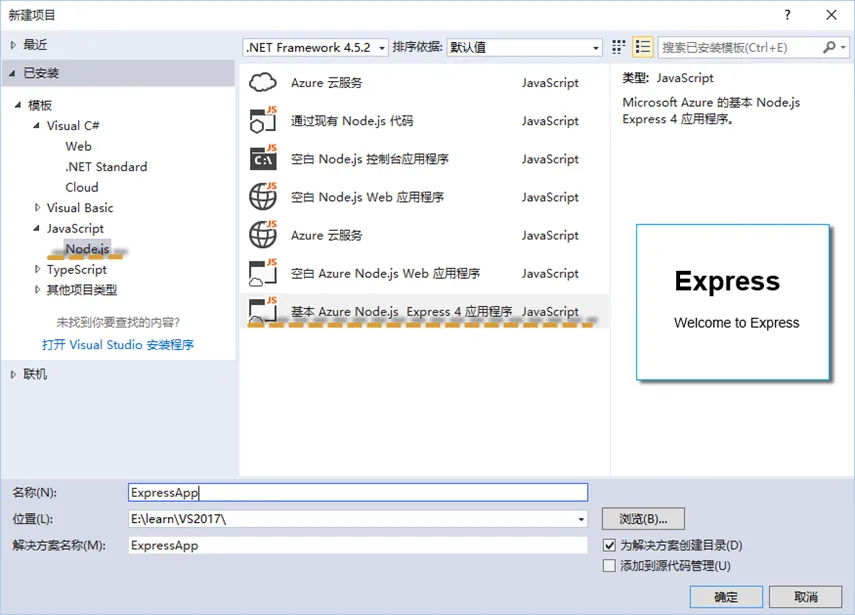Open the 打开 Visual Studio 安装程序 link

click(x=118, y=345)
